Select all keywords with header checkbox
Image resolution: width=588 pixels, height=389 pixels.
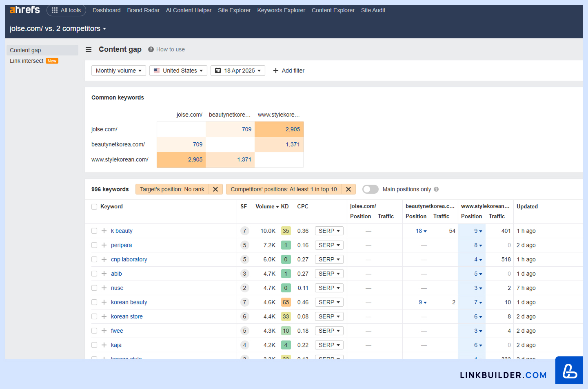pos(94,207)
